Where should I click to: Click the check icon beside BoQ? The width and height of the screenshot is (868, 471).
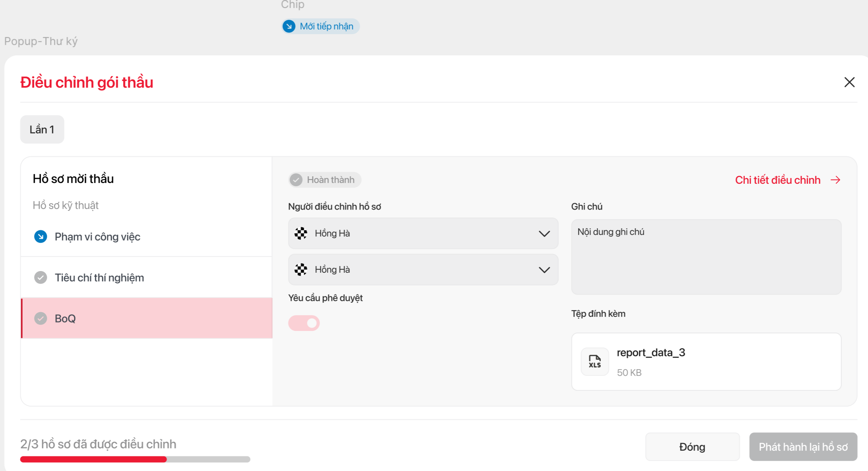point(40,318)
